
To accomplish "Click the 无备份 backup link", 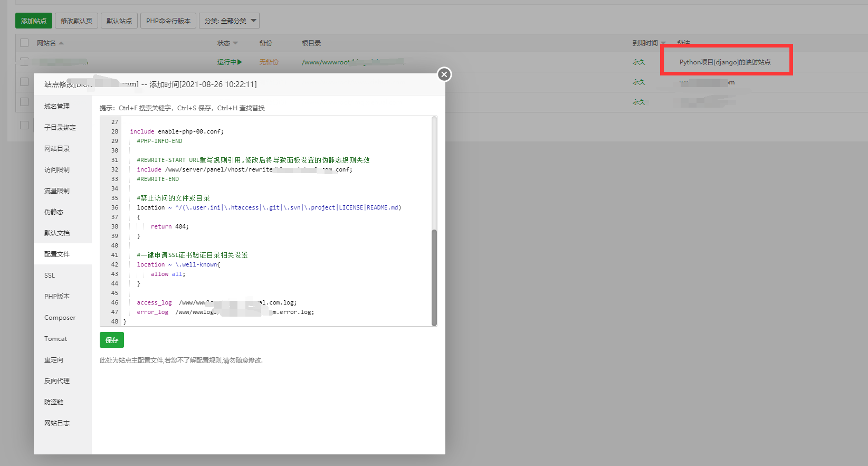I will pos(269,62).
